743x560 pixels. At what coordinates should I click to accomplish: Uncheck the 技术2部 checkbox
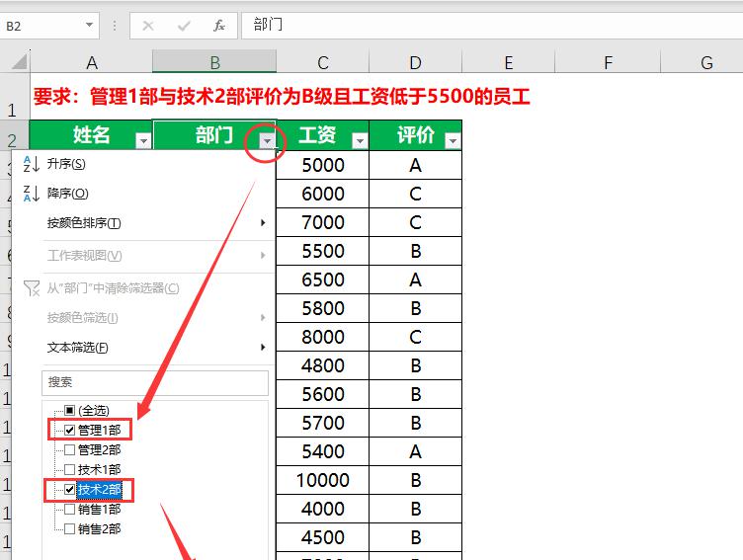(69, 490)
